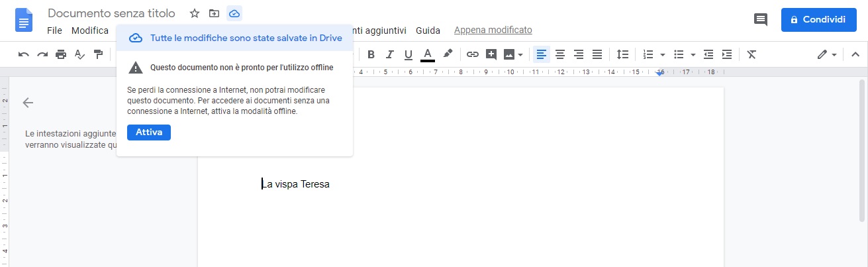Screen dimensions: 868x267
Task: Toggle italic formatting
Action: 390,54
